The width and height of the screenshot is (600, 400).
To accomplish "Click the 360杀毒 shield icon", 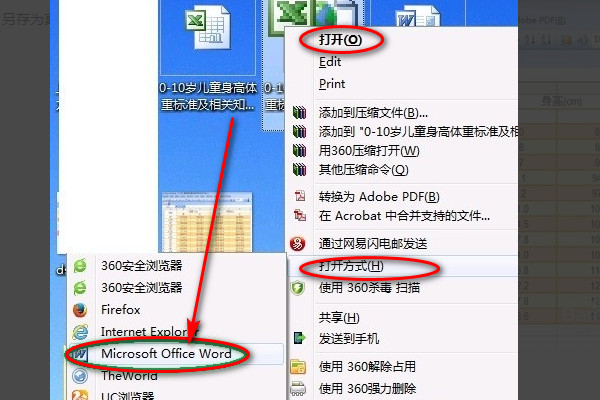I will coord(297,287).
